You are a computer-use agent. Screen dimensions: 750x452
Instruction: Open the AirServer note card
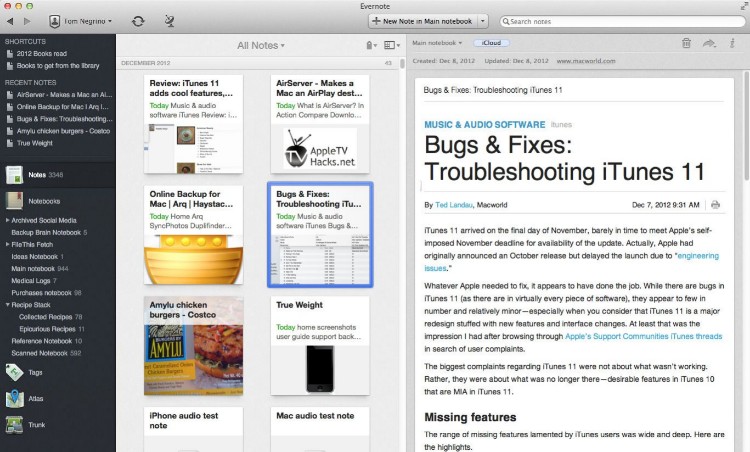pos(320,124)
